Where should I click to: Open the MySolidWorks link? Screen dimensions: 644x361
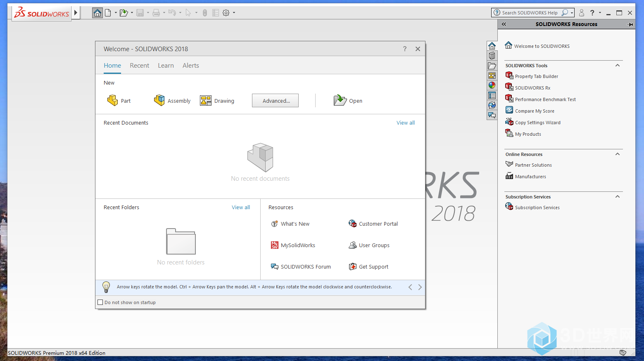[293, 245]
